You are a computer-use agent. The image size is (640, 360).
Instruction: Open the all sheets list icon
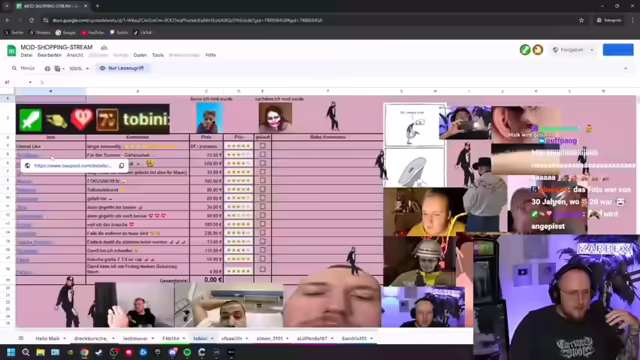(21, 338)
